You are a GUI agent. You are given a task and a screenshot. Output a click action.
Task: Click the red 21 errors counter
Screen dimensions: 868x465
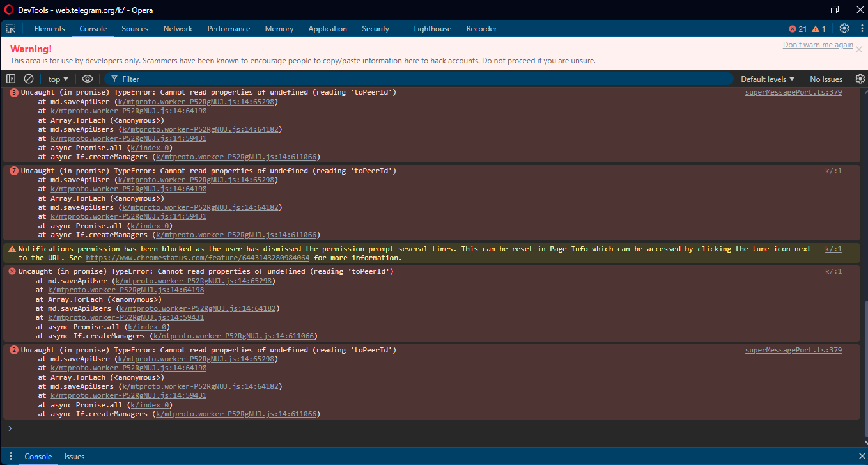pos(798,29)
